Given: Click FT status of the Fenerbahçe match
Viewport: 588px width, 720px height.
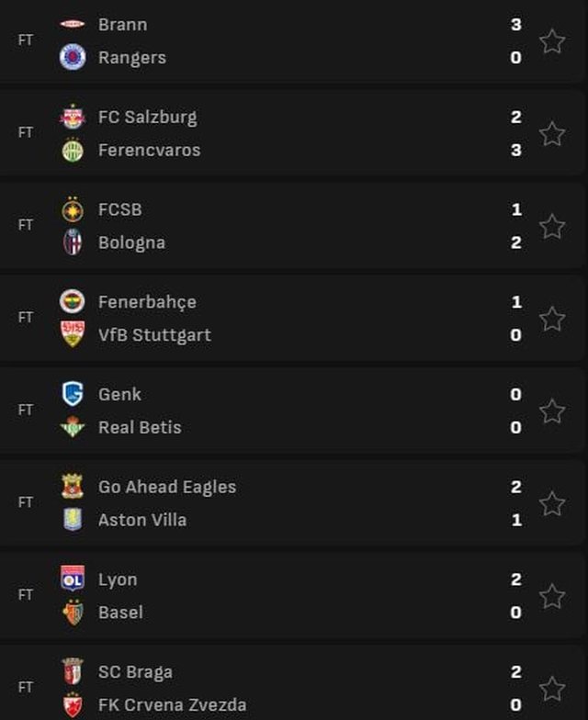Looking at the screenshot, I should click(26, 318).
